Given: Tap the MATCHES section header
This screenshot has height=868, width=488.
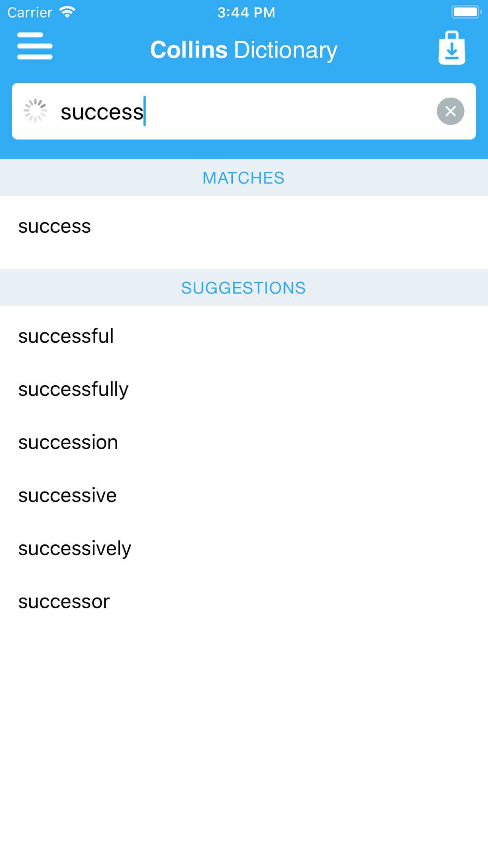Looking at the screenshot, I should [x=244, y=178].
